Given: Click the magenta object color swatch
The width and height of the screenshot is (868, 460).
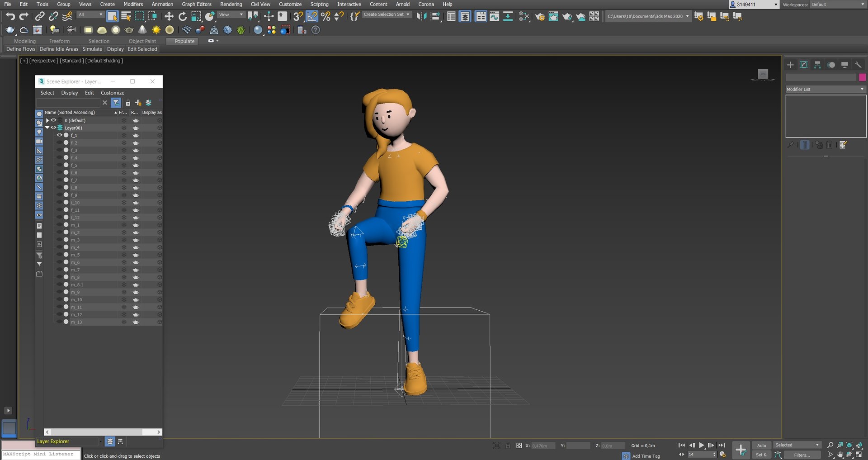Looking at the screenshot, I should (x=862, y=77).
